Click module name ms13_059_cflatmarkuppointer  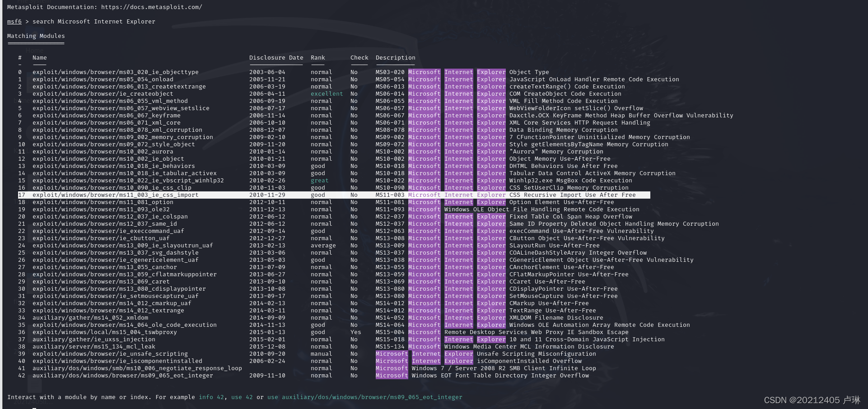pos(125,274)
